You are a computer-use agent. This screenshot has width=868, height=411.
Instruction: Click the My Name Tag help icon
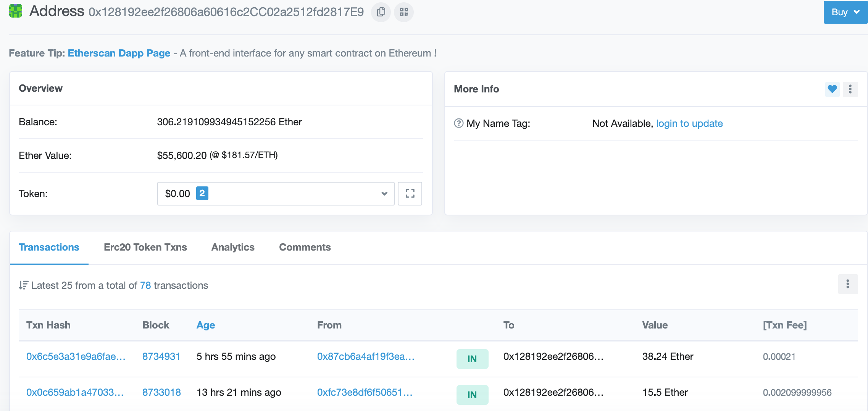459,123
